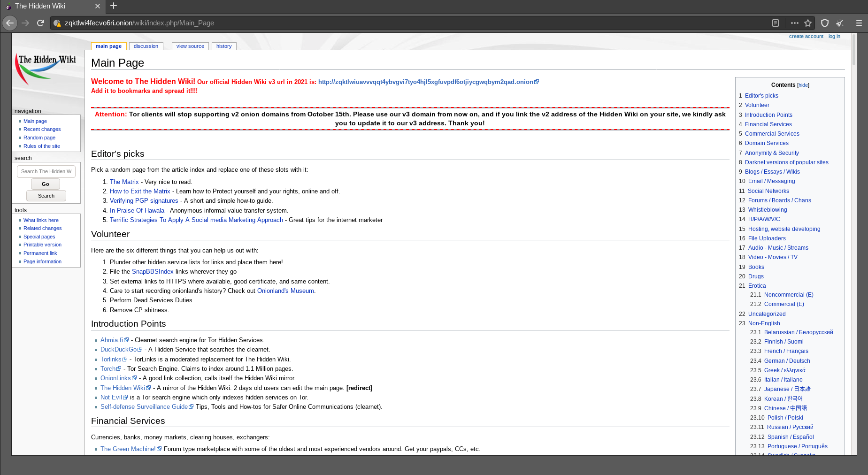
Task: Click the forward navigation arrow
Action: click(x=25, y=23)
